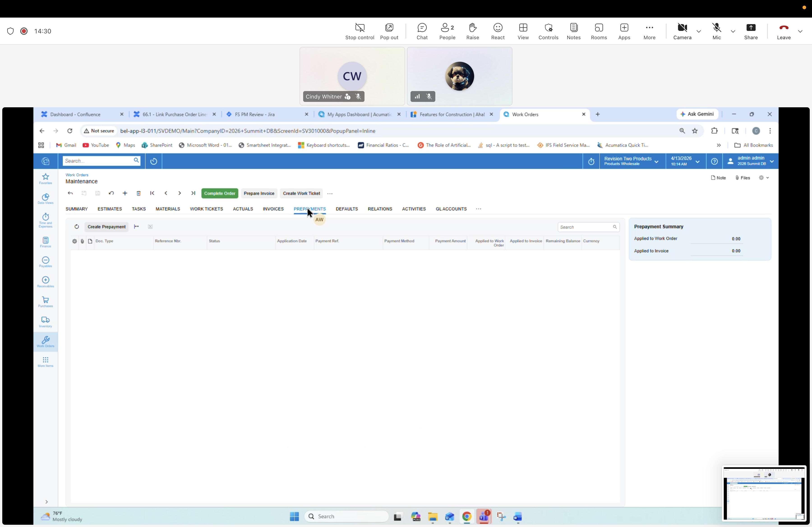Refresh the prepayments grid
The width and height of the screenshot is (812, 527).
pos(76,227)
